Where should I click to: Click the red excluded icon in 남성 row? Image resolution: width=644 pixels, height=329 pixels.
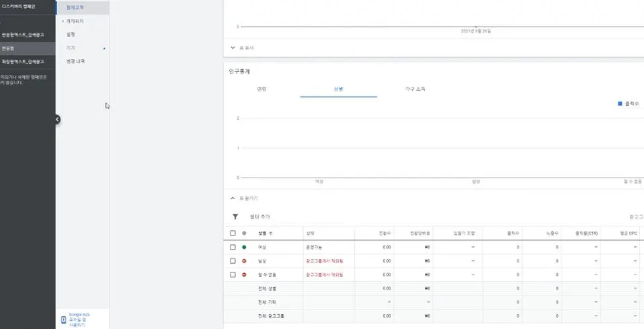click(244, 261)
